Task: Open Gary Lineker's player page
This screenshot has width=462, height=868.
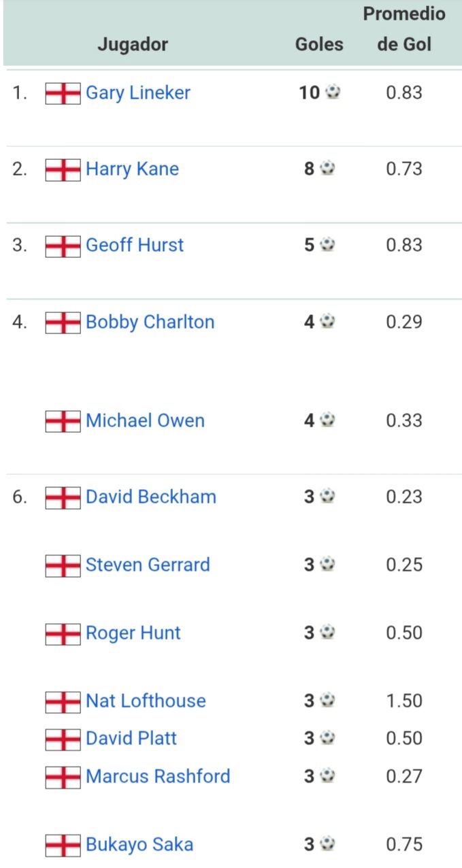Action: (138, 93)
